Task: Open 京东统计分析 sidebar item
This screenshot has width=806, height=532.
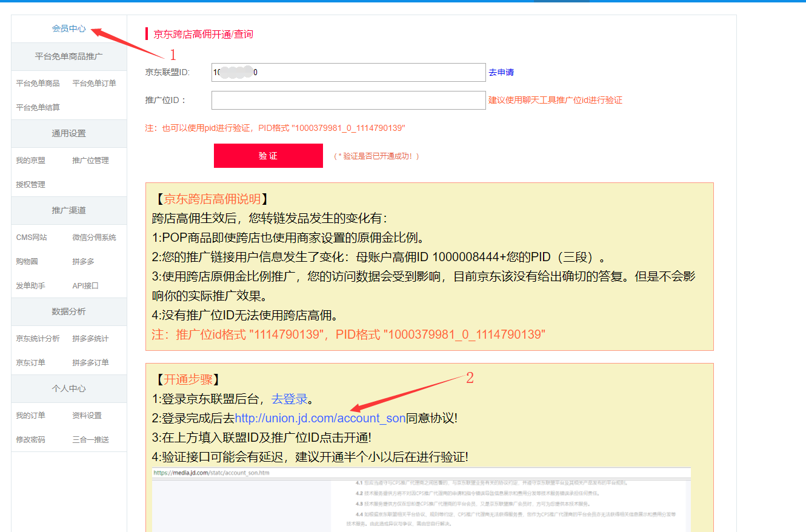Action: pos(38,338)
